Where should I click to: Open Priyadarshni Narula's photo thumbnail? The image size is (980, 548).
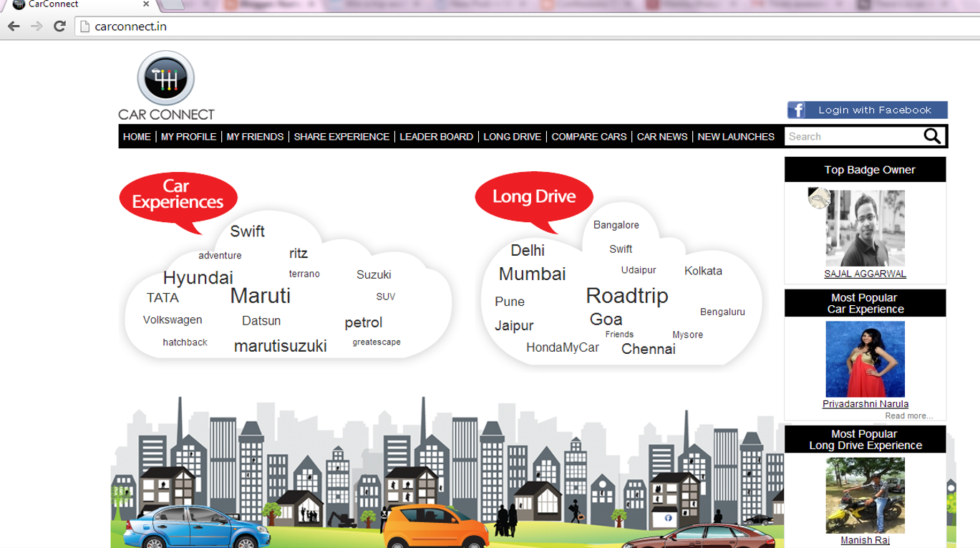[x=865, y=359]
